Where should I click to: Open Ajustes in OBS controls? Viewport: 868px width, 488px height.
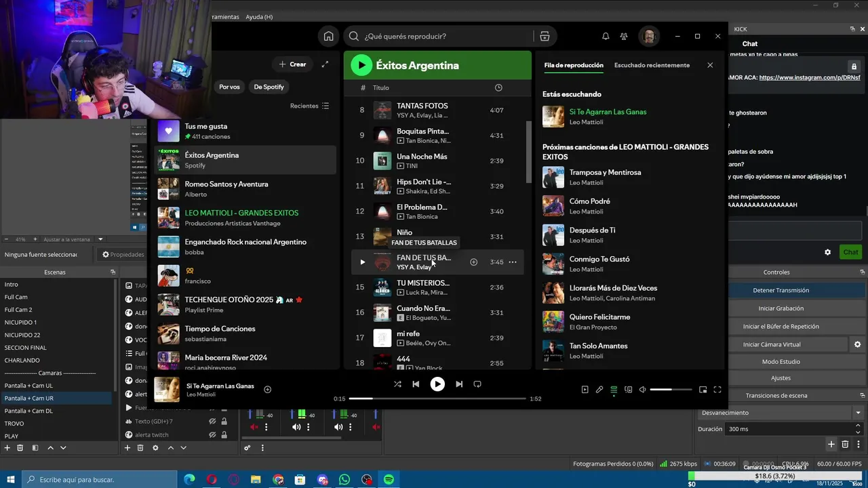[x=781, y=378]
